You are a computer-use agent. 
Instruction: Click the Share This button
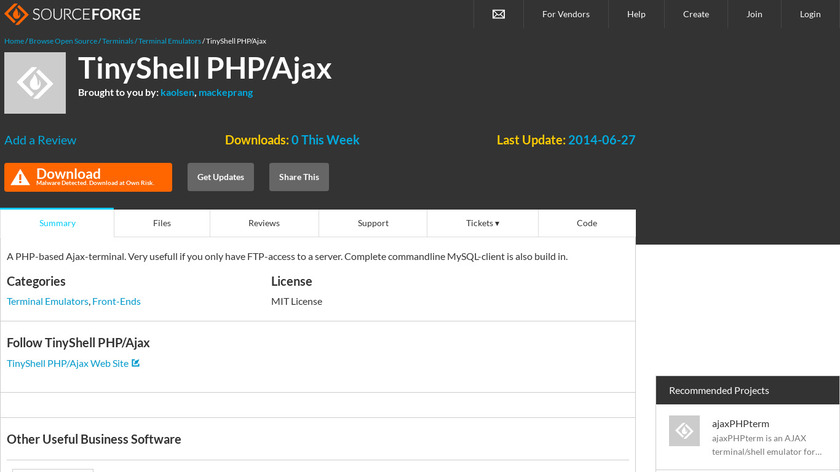(299, 177)
